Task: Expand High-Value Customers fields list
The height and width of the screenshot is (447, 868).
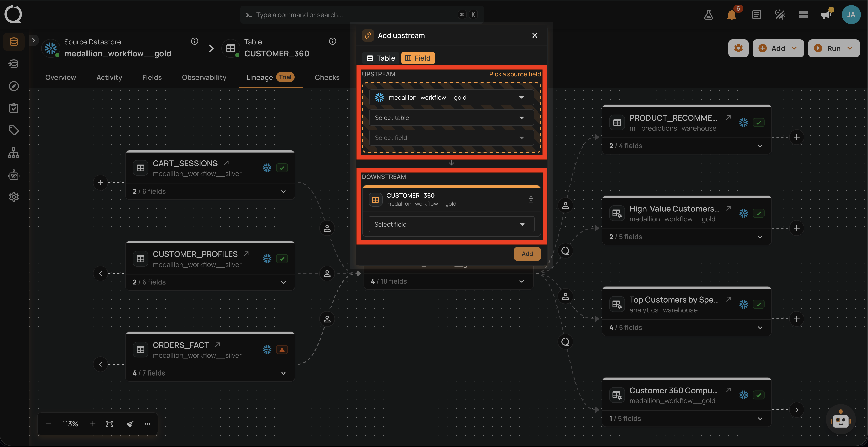Action: (760, 237)
